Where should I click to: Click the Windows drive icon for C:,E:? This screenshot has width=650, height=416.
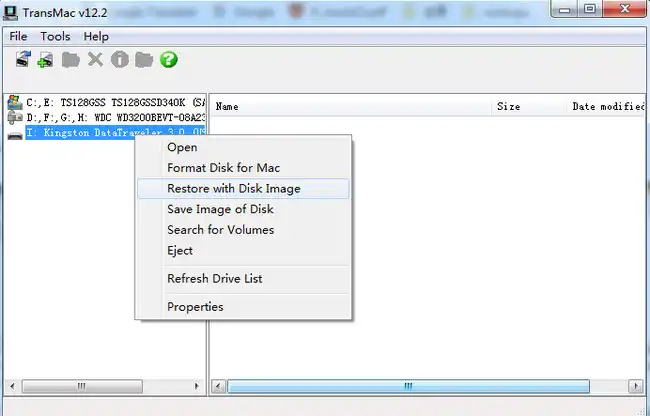[x=15, y=102]
